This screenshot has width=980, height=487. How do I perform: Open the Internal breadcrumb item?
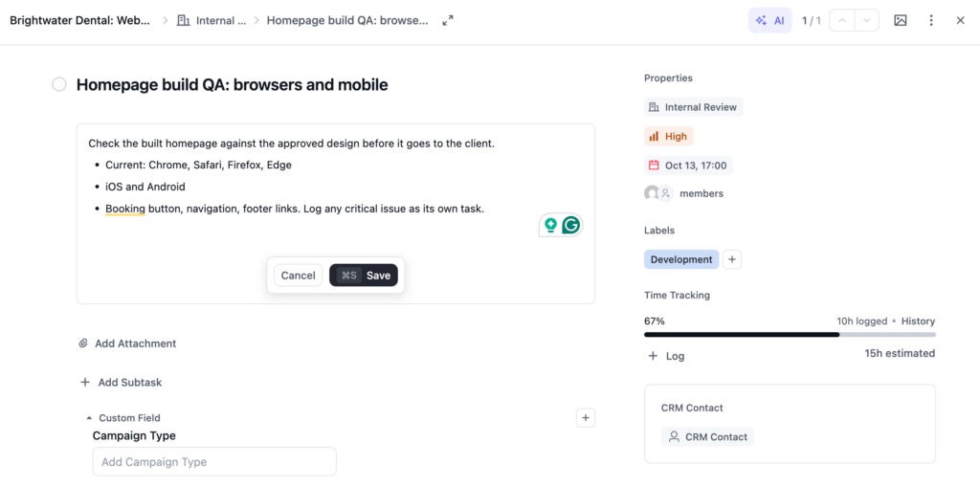click(x=212, y=21)
